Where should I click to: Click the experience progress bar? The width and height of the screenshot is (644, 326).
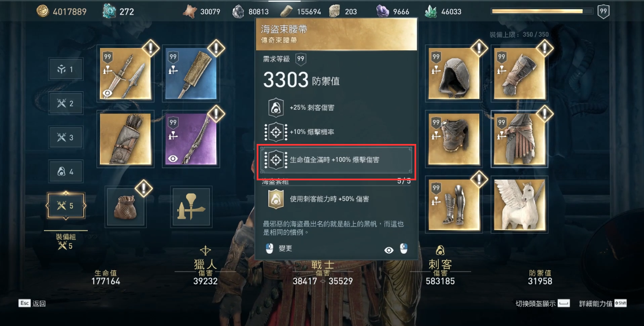[542, 11]
